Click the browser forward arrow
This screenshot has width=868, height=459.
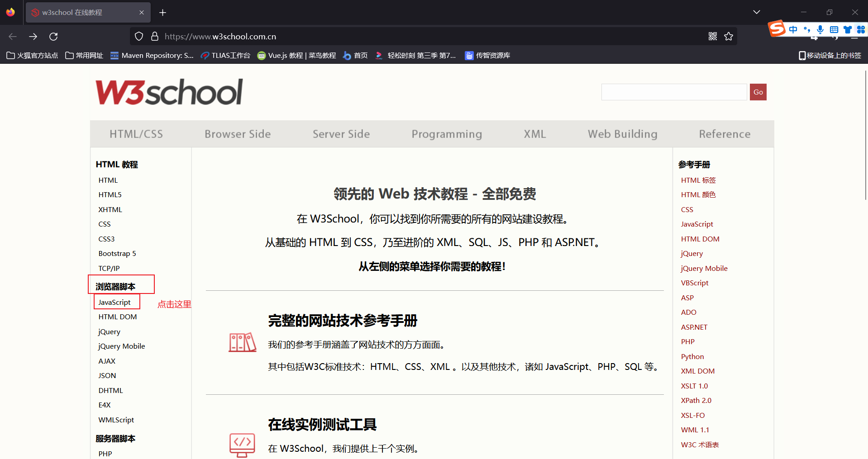[x=33, y=37]
